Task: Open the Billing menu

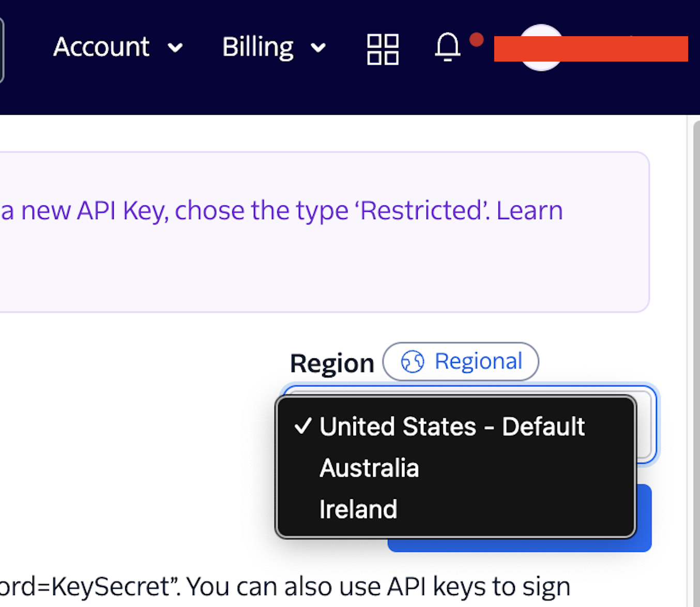Action: pyautogui.click(x=258, y=47)
